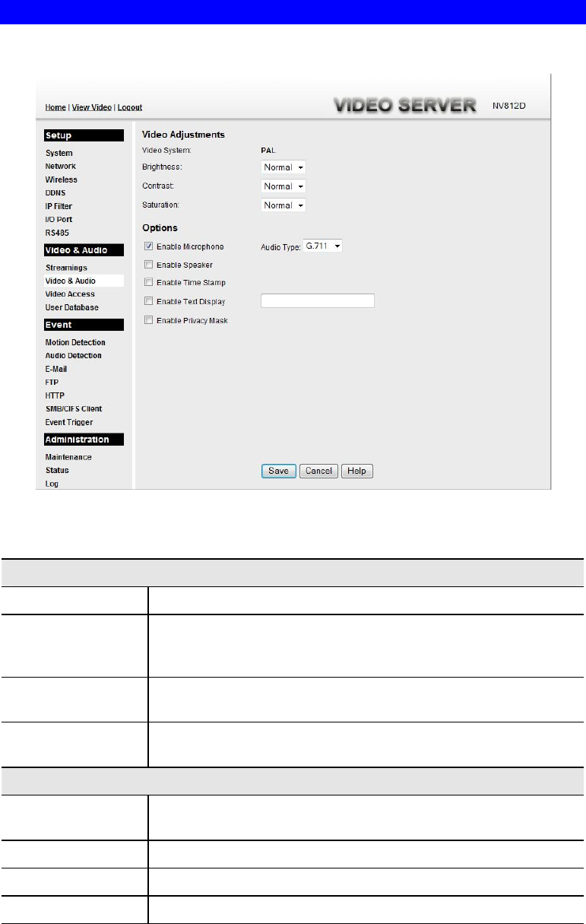Screen dimensions: 586x924
Task: Select DDNS in the sidebar
Action: click(55, 193)
